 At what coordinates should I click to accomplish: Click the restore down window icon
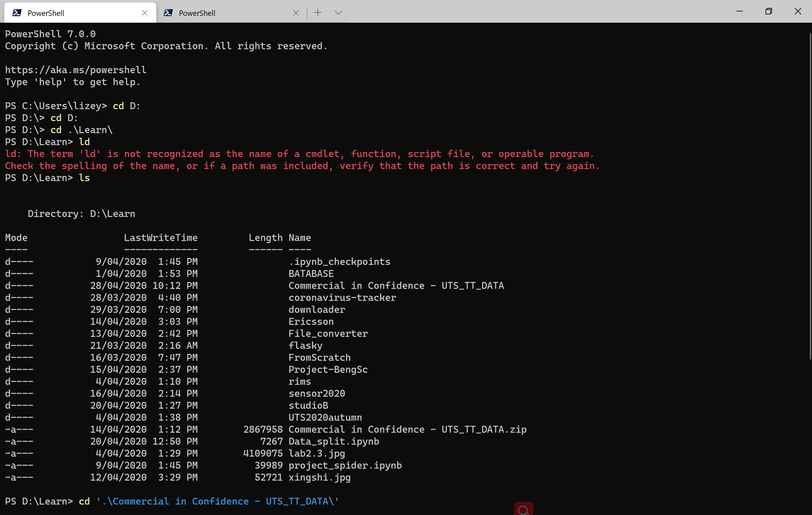[768, 11]
